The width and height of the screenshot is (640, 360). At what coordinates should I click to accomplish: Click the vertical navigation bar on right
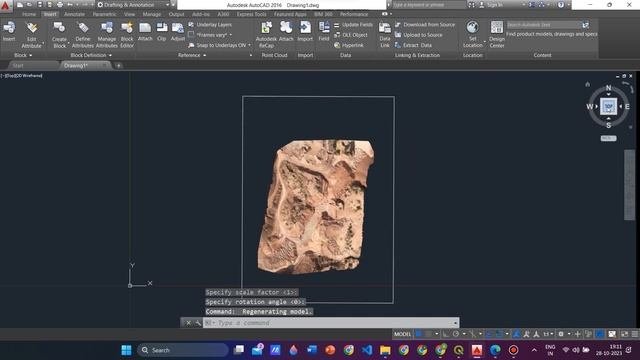pyautogui.click(x=629, y=185)
